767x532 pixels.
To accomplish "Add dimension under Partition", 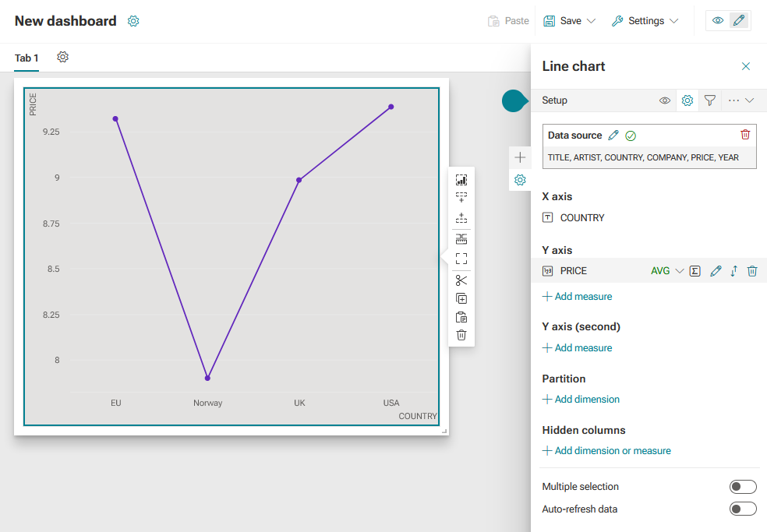I will point(581,399).
